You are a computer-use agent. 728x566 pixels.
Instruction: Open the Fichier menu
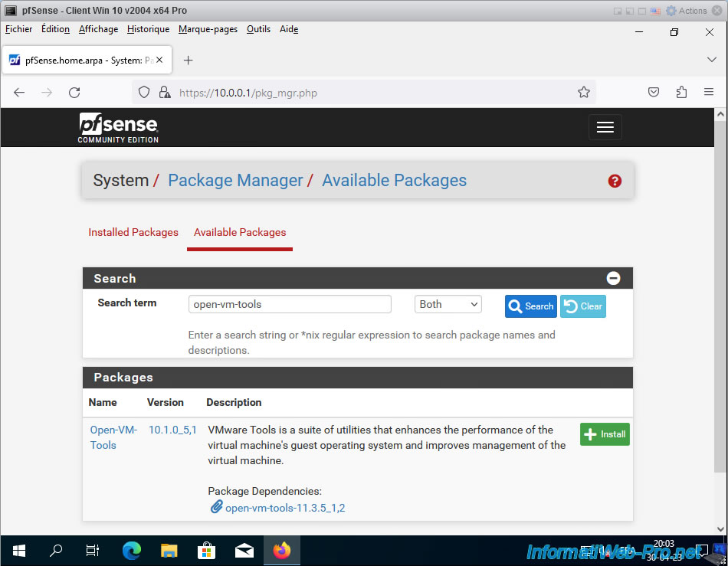pos(18,29)
